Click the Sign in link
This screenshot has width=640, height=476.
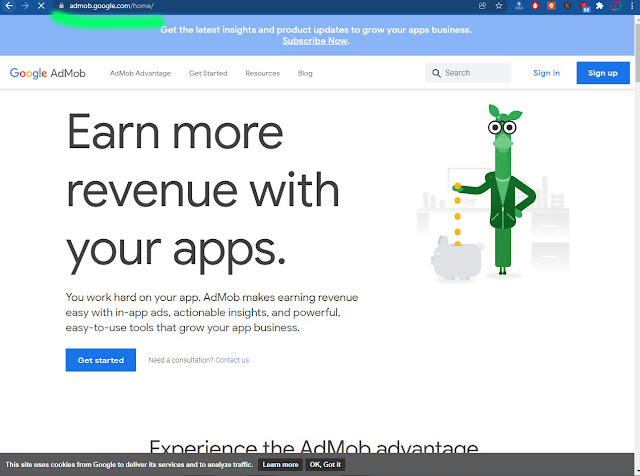547,73
